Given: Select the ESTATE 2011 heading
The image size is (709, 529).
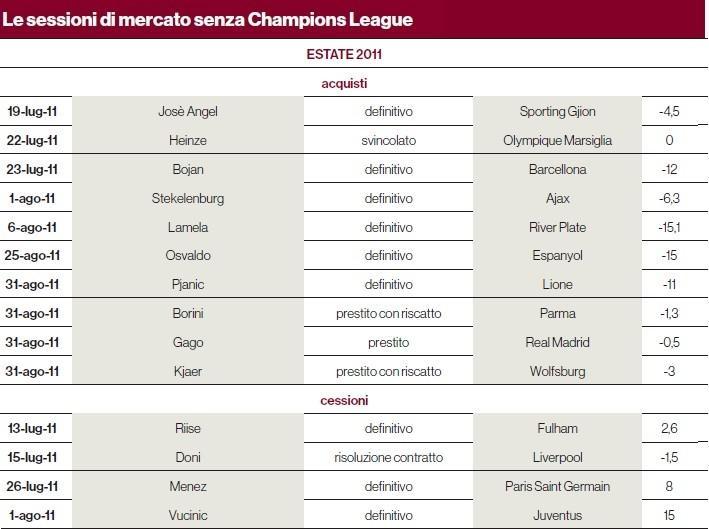Looking at the screenshot, I should tap(344, 54).
